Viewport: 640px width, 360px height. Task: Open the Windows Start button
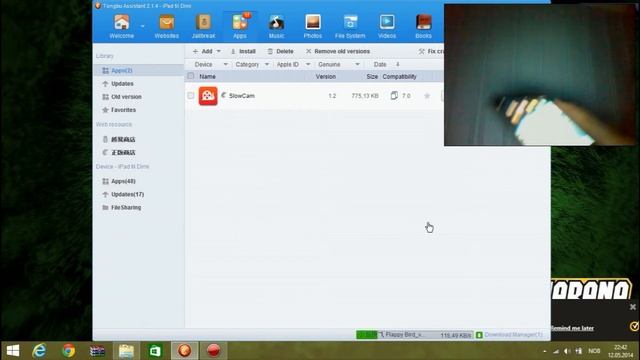click(13, 351)
